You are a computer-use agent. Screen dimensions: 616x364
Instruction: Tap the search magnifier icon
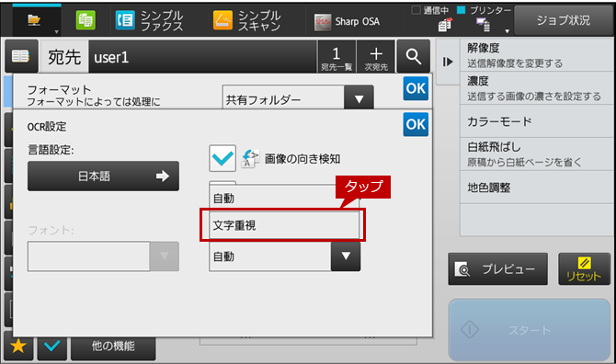pyautogui.click(x=414, y=57)
